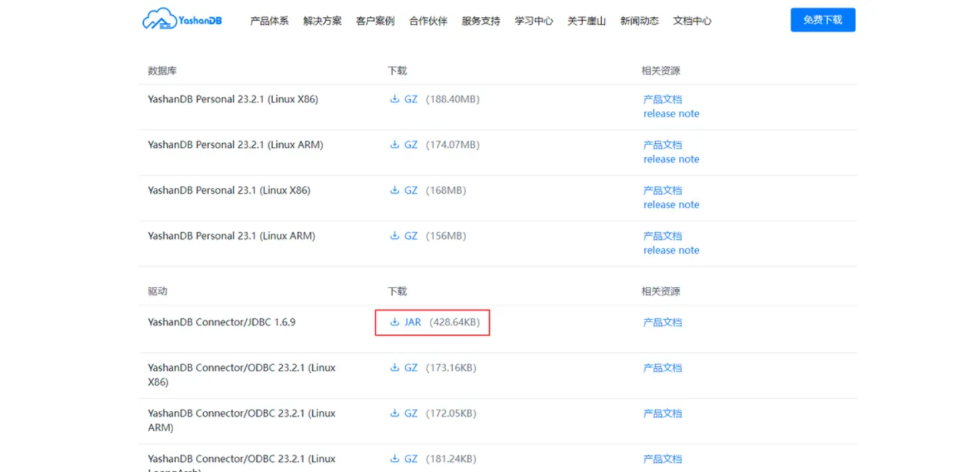Click download icon for Connector/JDBC 1.6.9

[394, 322]
